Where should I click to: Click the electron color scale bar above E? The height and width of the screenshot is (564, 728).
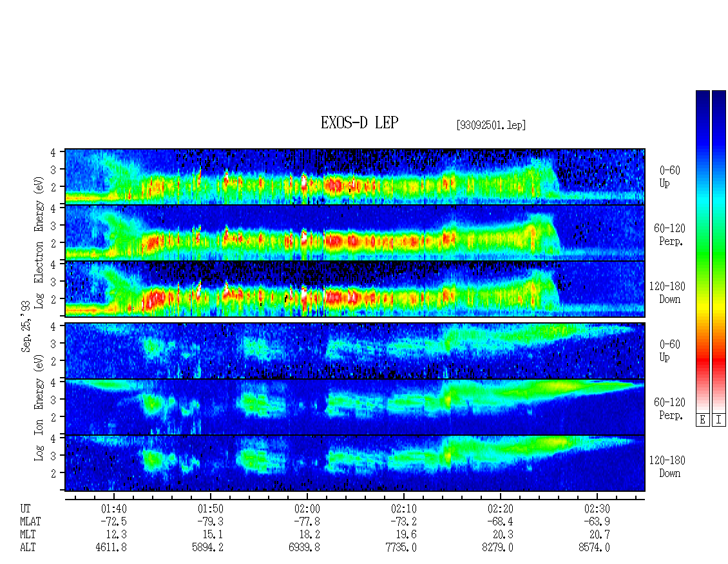[x=702, y=251]
